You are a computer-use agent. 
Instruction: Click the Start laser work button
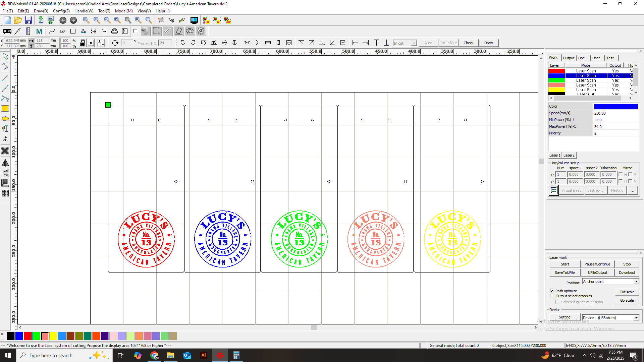565,264
